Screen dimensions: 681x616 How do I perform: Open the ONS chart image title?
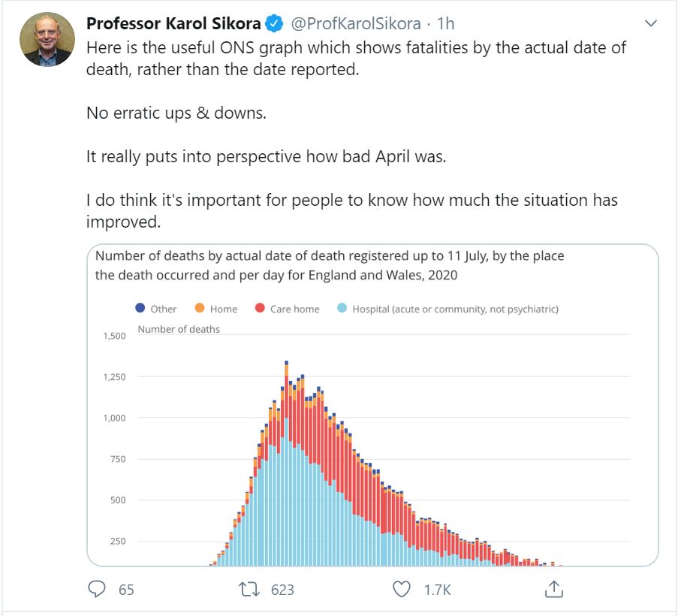point(329,265)
